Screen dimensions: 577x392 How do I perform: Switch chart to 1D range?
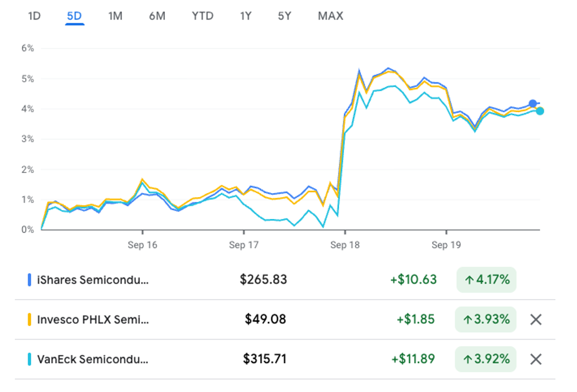[x=34, y=16]
